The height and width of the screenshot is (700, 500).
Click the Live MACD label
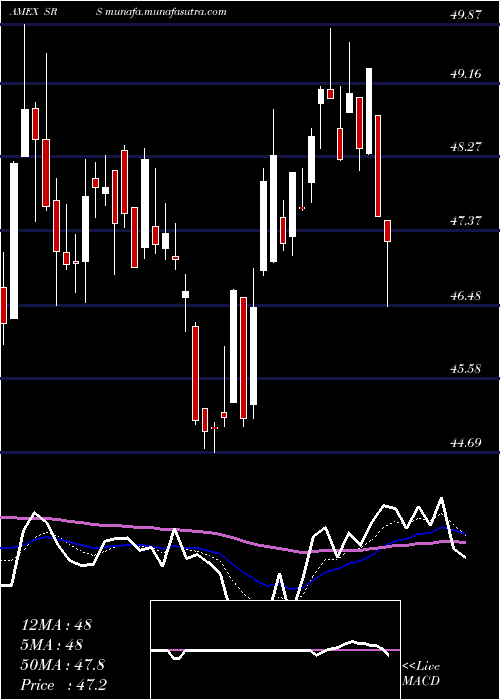coord(421,674)
